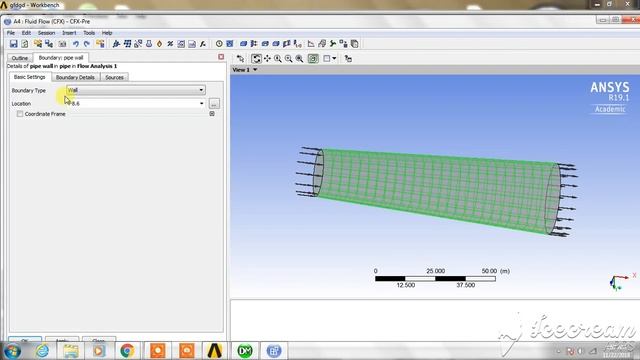Viewport: 640px width, 360px height.
Task: Undo the last action
Action: (x=76, y=44)
